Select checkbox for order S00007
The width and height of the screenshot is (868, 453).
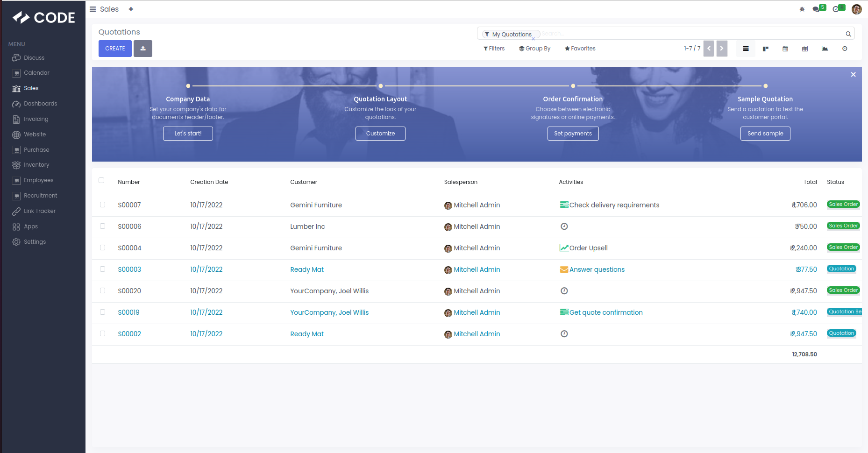click(x=102, y=205)
